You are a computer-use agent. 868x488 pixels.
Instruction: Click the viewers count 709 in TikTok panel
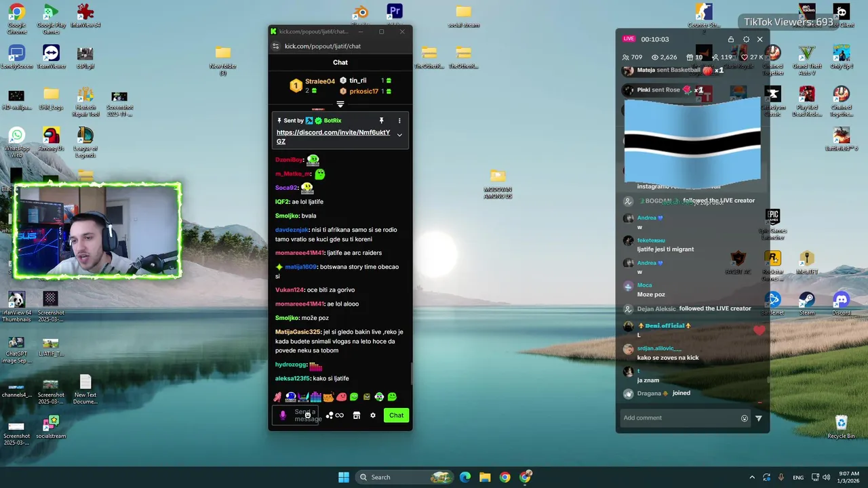[632, 58]
